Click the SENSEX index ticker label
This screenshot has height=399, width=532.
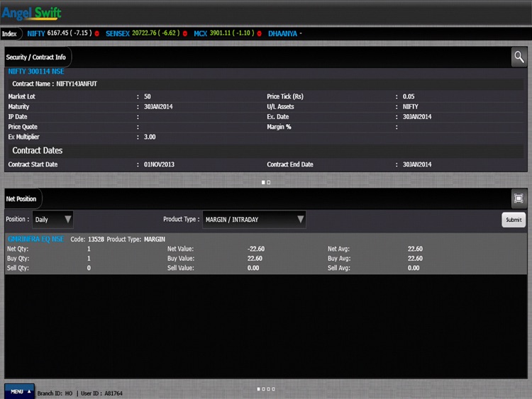pos(118,33)
